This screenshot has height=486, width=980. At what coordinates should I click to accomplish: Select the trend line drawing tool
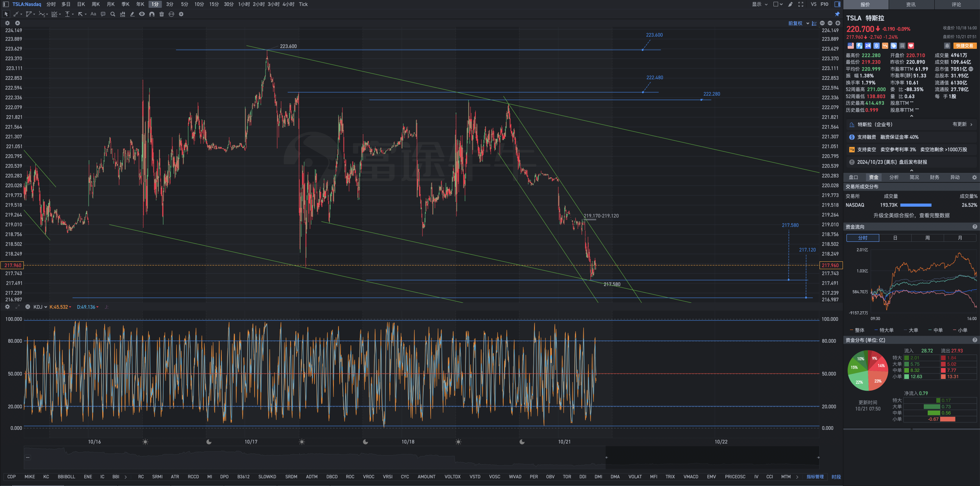pyautogui.click(x=16, y=14)
